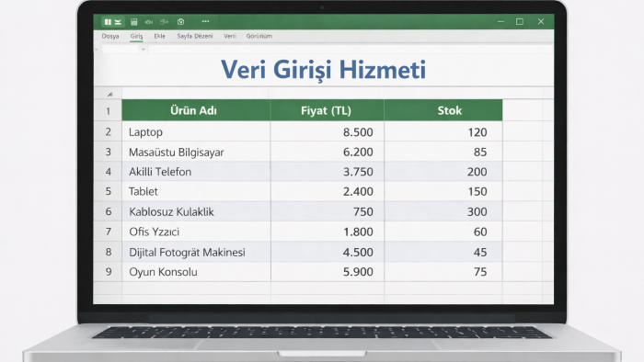Select row header 7
This screenshot has width=644, height=362.
coord(108,232)
